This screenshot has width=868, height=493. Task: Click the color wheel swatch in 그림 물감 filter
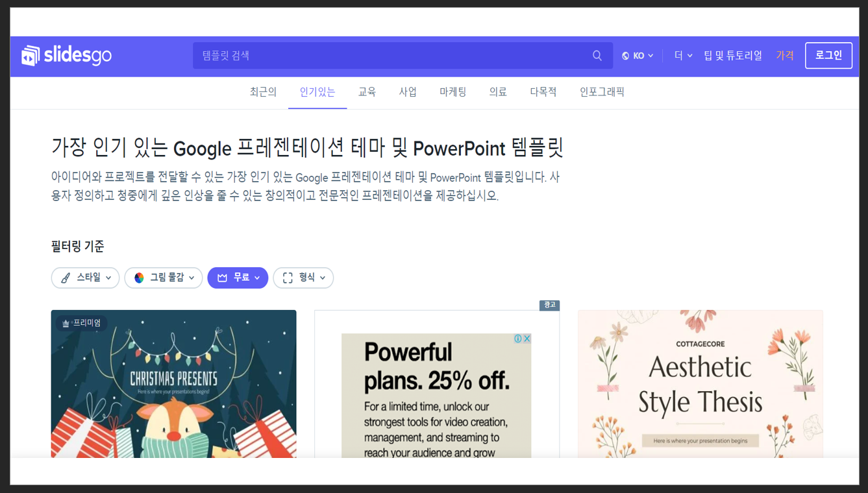(x=138, y=278)
